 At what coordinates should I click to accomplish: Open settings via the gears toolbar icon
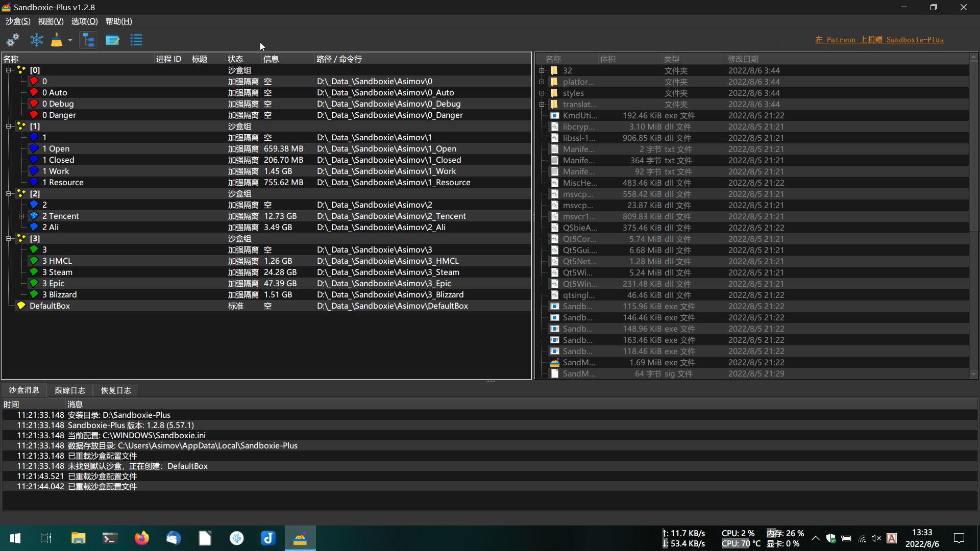(x=13, y=40)
